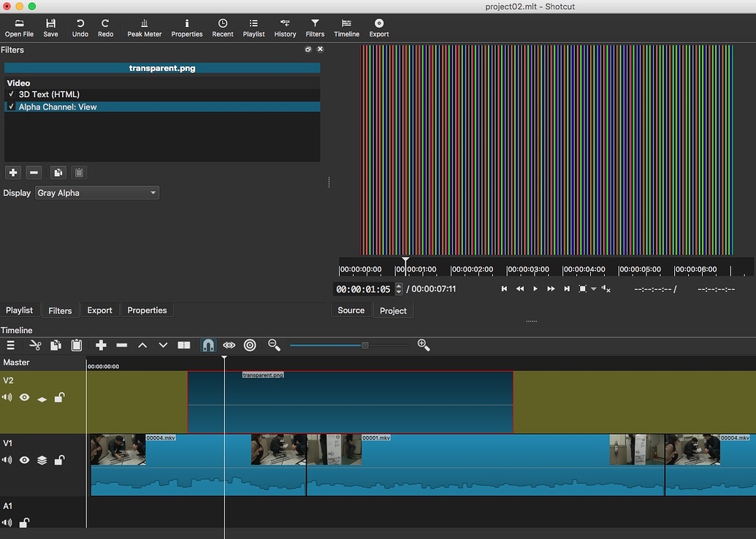Click Open File in the toolbar

click(x=19, y=28)
